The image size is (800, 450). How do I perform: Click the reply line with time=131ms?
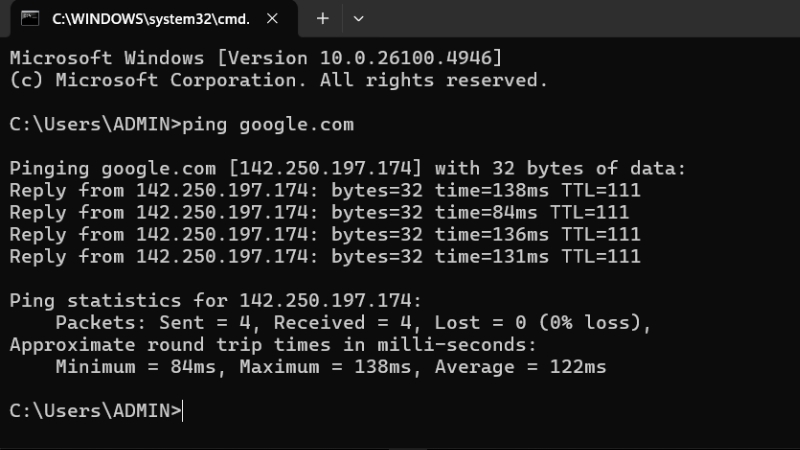point(325,256)
